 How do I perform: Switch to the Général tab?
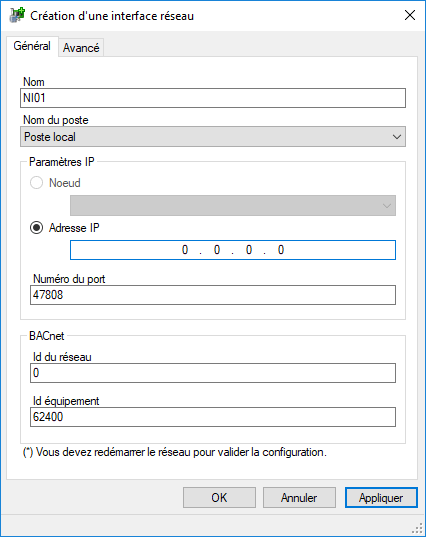coord(32,46)
